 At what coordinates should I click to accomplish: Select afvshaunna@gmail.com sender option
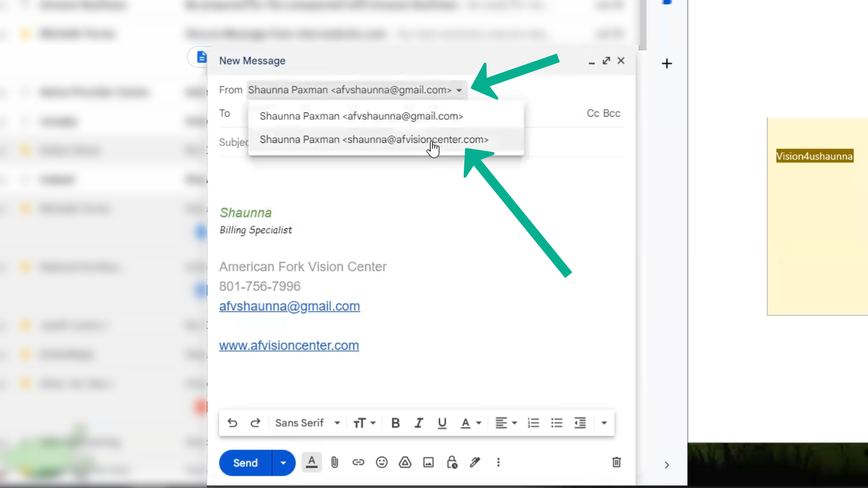pyautogui.click(x=361, y=116)
